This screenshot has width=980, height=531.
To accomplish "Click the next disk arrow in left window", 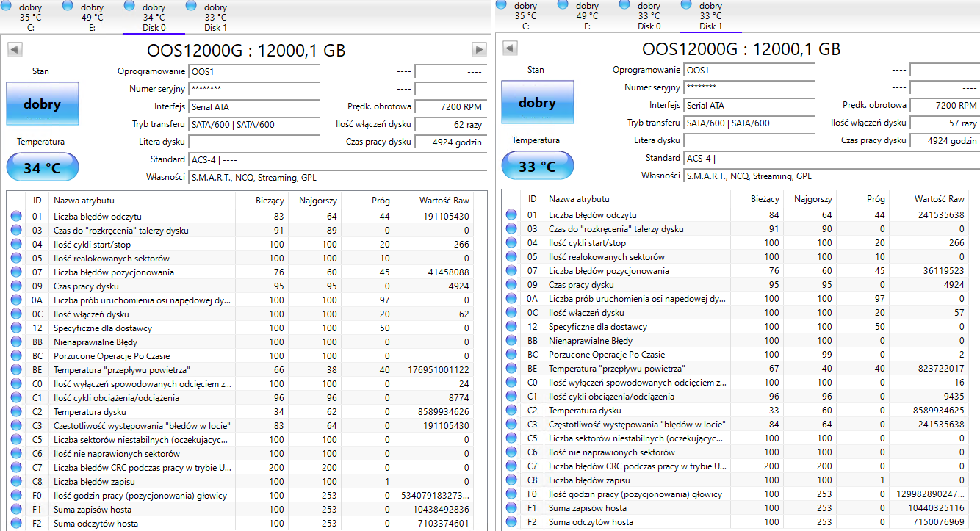I will pos(479,49).
